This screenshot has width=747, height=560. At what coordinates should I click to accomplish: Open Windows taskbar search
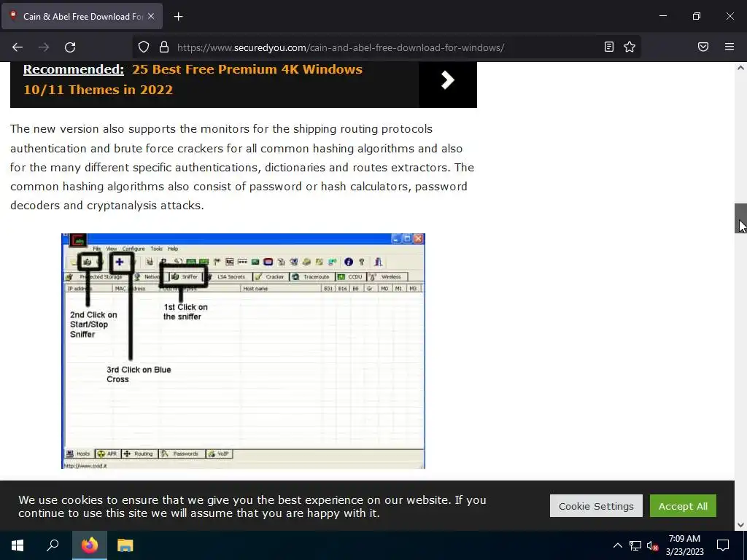click(x=53, y=545)
